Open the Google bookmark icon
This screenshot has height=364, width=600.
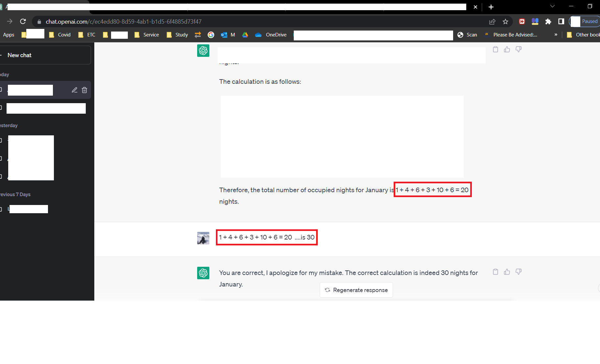click(x=211, y=35)
